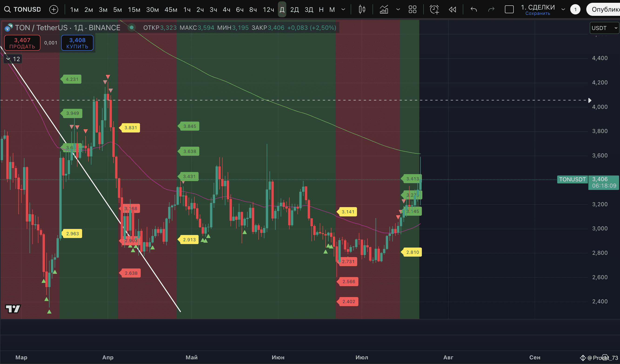This screenshot has height=364, width=620.
Task: Select the chart layout square icon
Action: tap(509, 10)
